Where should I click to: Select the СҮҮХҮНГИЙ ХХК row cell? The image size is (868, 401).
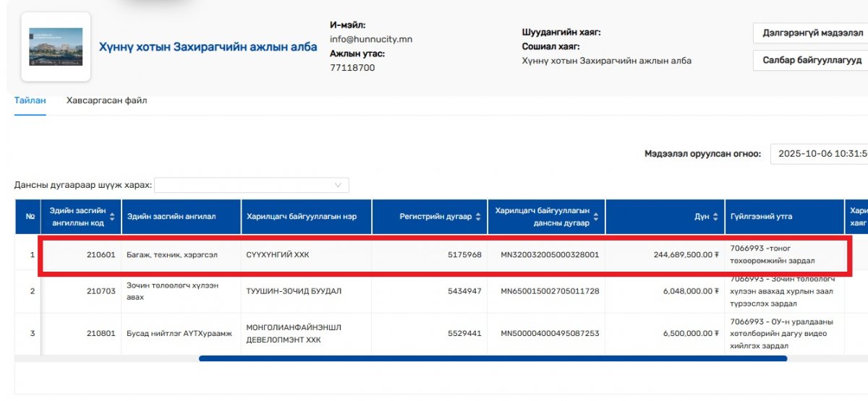pos(306,255)
